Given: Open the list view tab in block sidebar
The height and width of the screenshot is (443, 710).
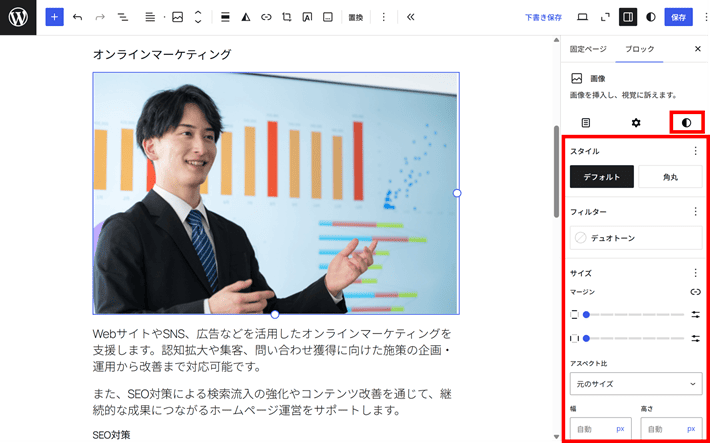Looking at the screenshot, I should (x=586, y=123).
